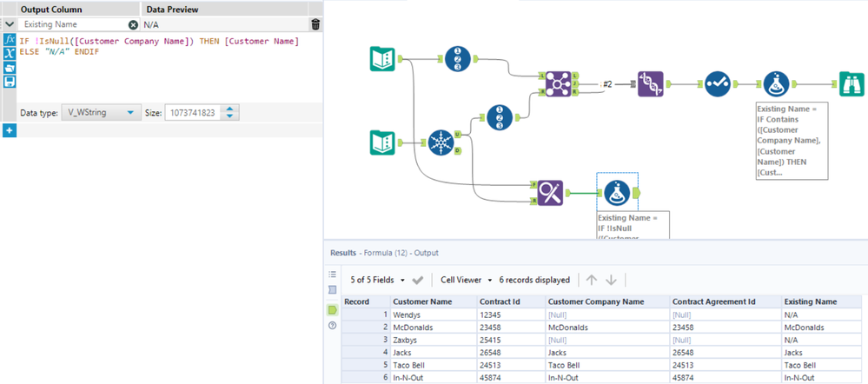Click the Unique tool's D output anchor
The width and height of the screenshot is (868, 384).
(457, 150)
